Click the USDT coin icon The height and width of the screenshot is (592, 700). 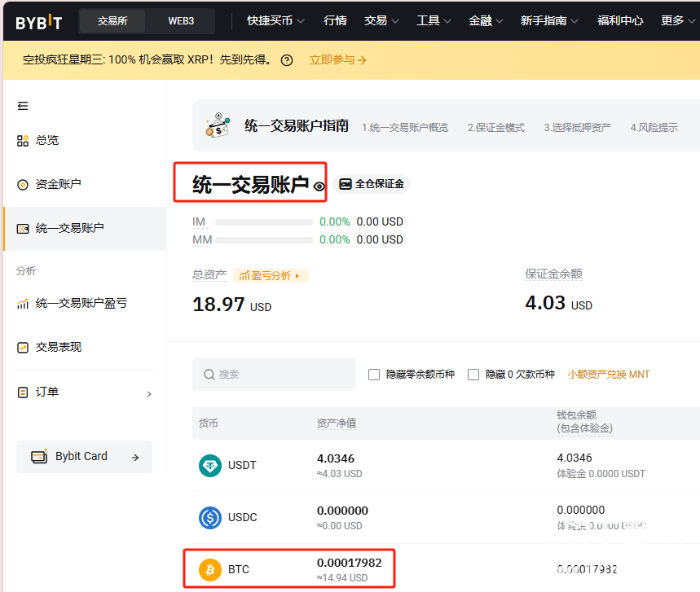tap(210, 465)
